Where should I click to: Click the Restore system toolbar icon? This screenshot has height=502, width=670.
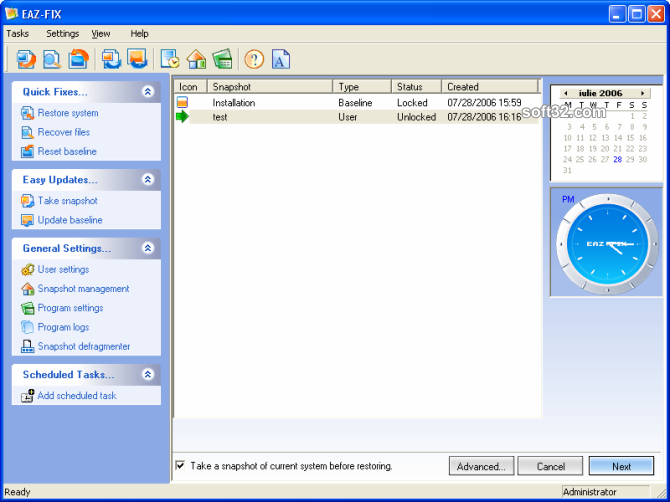tap(26, 59)
